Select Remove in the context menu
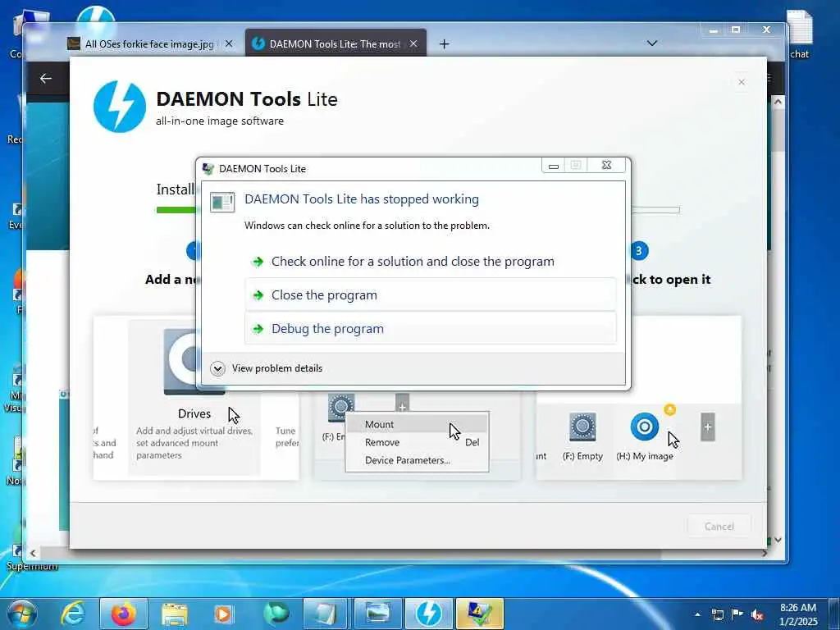Screen dimensions: 840x630 click(x=418, y=442)
